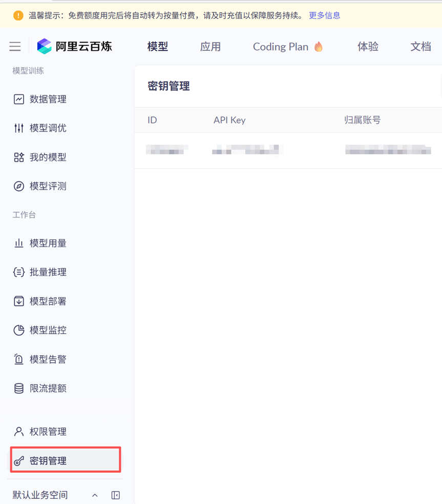Open 数据管理 data management in sidebar
The height and width of the screenshot is (504, 442).
(x=49, y=99)
